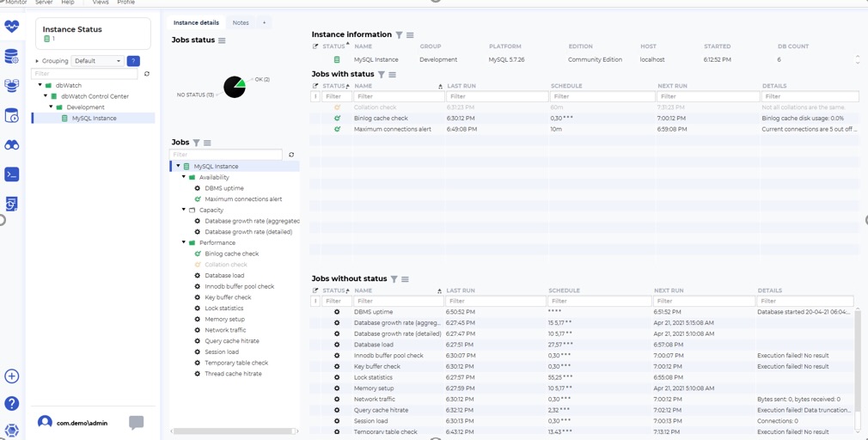
Task: Click the chat message icon near admin
Action: [136, 423]
